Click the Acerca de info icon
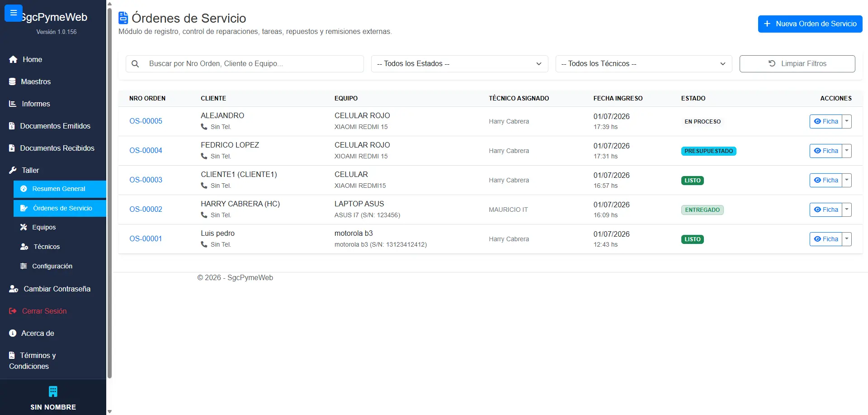The height and width of the screenshot is (415, 868). coord(13,334)
